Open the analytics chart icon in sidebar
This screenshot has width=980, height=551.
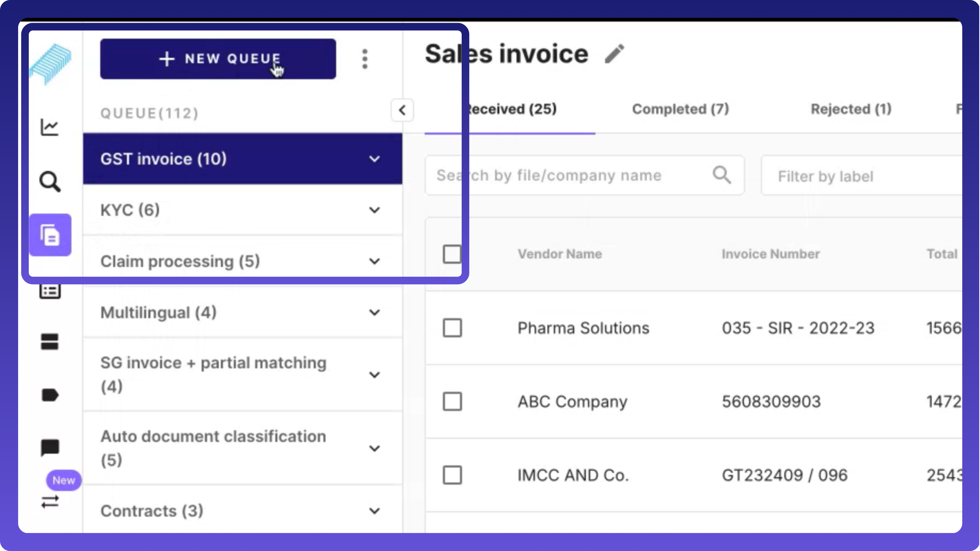pyautogui.click(x=50, y=127)
